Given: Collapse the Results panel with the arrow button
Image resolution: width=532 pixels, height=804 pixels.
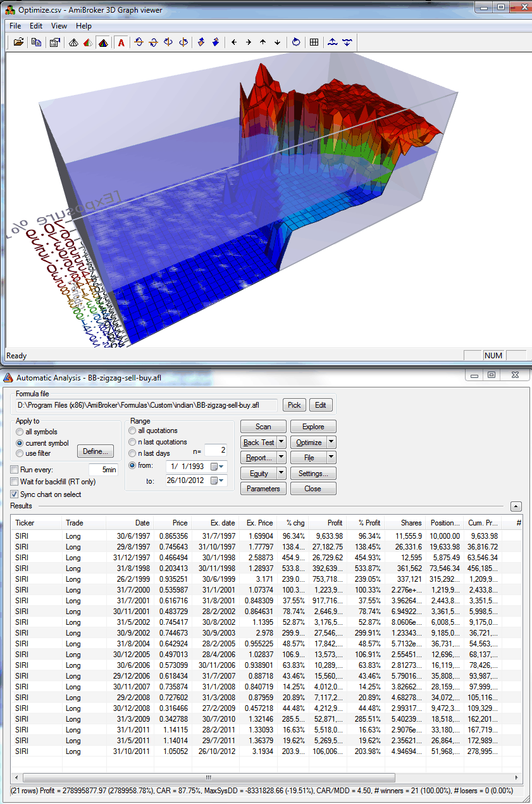Looking at the screenshot, I should coord(516,506).
